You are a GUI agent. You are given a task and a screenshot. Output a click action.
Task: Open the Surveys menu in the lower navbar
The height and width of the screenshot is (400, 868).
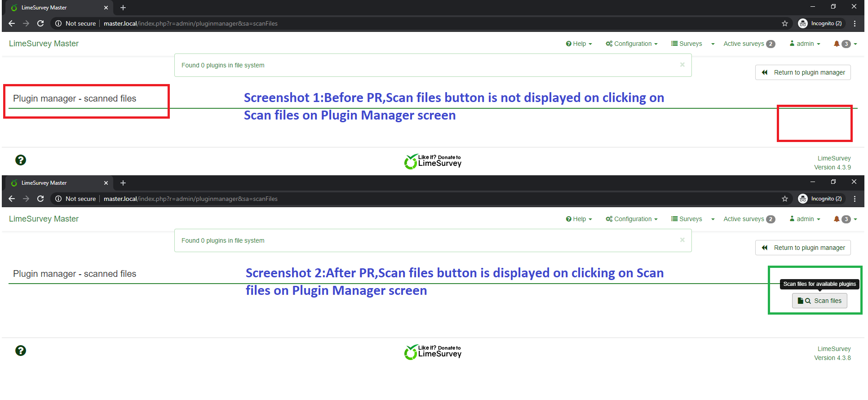(686, 219)
